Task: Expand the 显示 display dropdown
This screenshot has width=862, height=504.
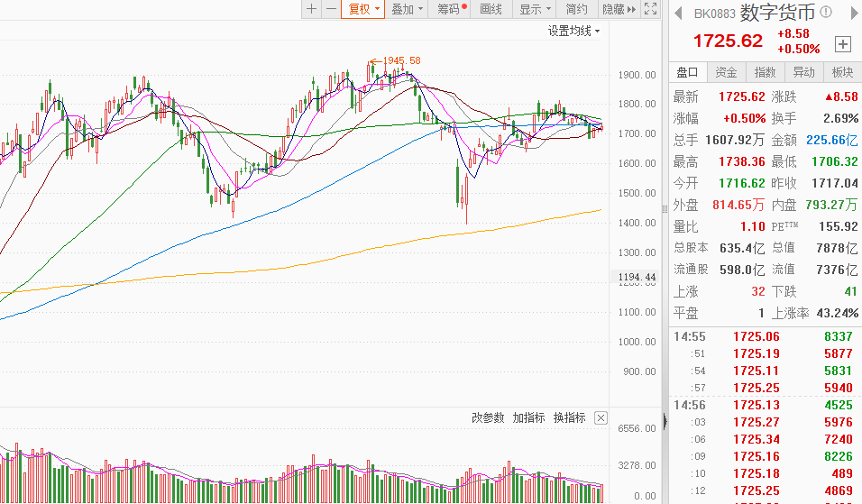Action: click(536, 9)
